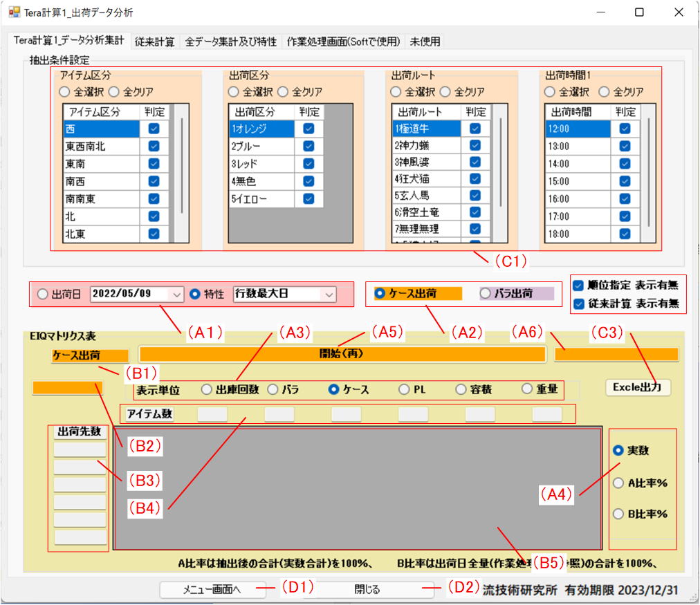The width and height of the screenshot is (700, 605).
Task: Expand the 行数最大日 characteristic dropdown
Action: (328, 294)
